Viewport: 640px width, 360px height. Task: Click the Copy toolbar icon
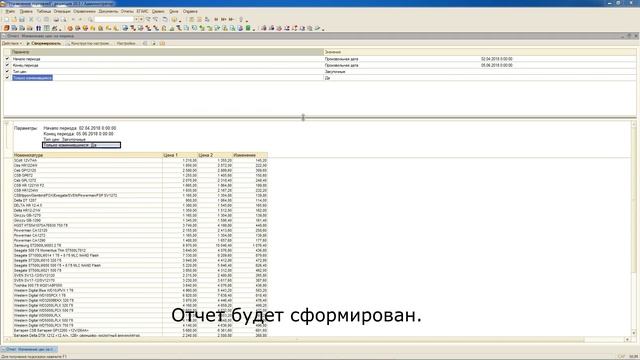(x=39, y=20)
